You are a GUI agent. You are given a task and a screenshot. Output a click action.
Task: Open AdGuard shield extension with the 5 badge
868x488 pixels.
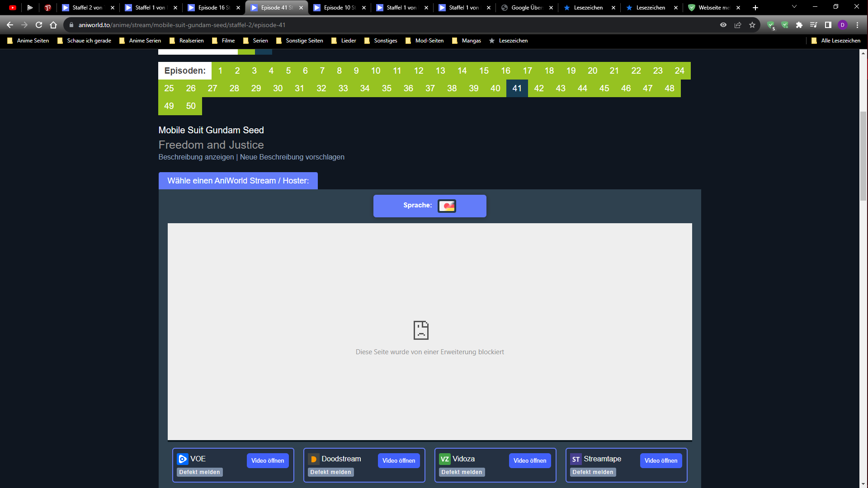coord(771,25)
